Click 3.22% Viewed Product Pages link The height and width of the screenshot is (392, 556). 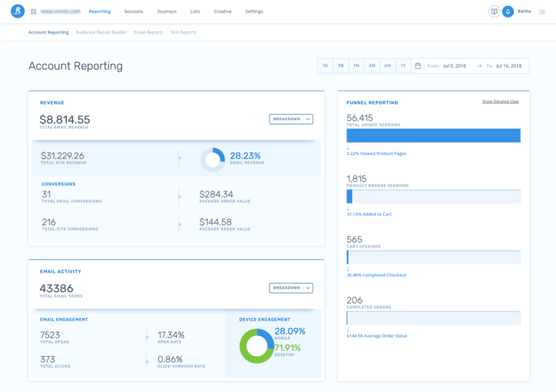(376, 153)
